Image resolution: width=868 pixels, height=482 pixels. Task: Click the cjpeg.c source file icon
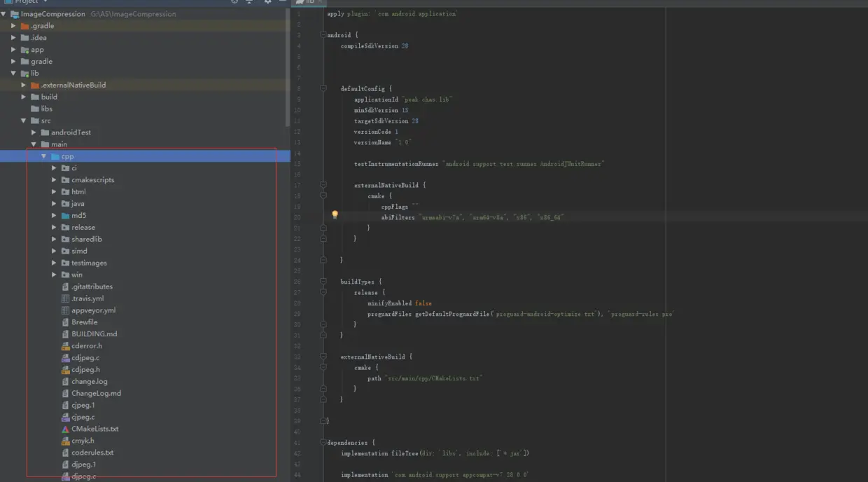pyautogui.click(x=66, y=418)
